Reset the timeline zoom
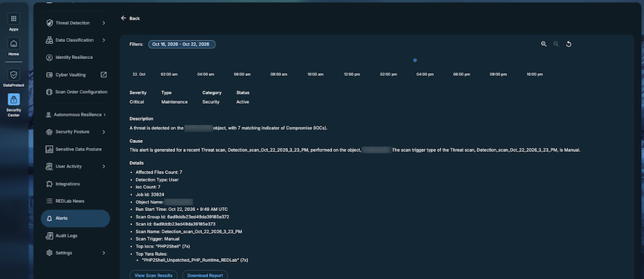The width and height of the screenshot is (644, 279). 569,44
